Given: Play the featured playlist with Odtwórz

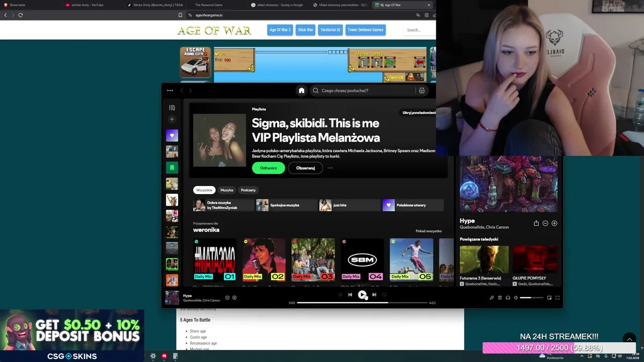Looking at the screenshot, I should tap(268, 168).
